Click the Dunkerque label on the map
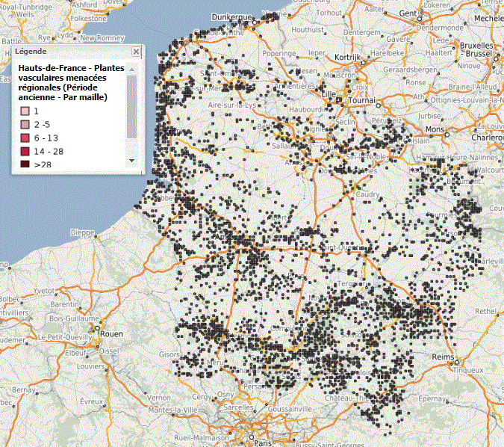This screenshot has width=504, height=447. [234, 13]
